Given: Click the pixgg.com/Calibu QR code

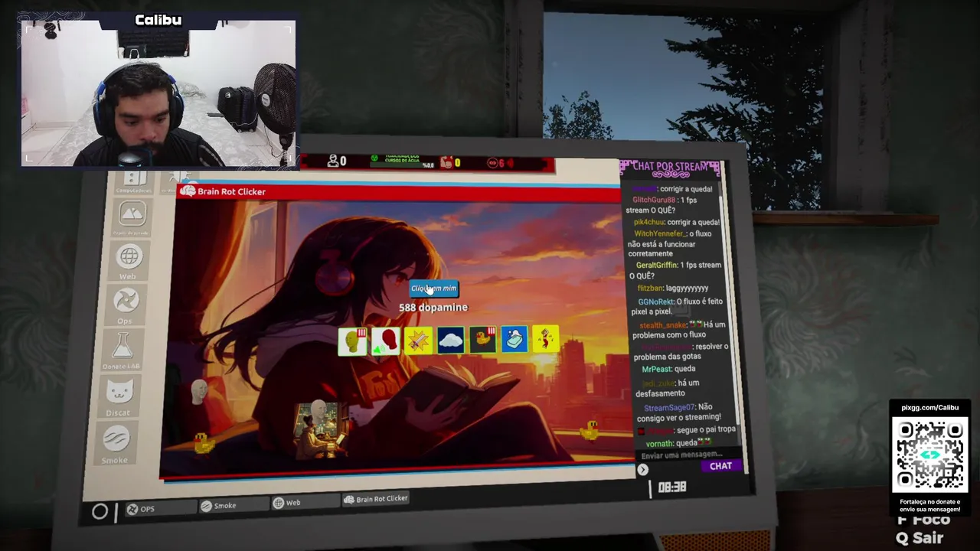Looking at the screenshot, I should [x=929, y=455].
